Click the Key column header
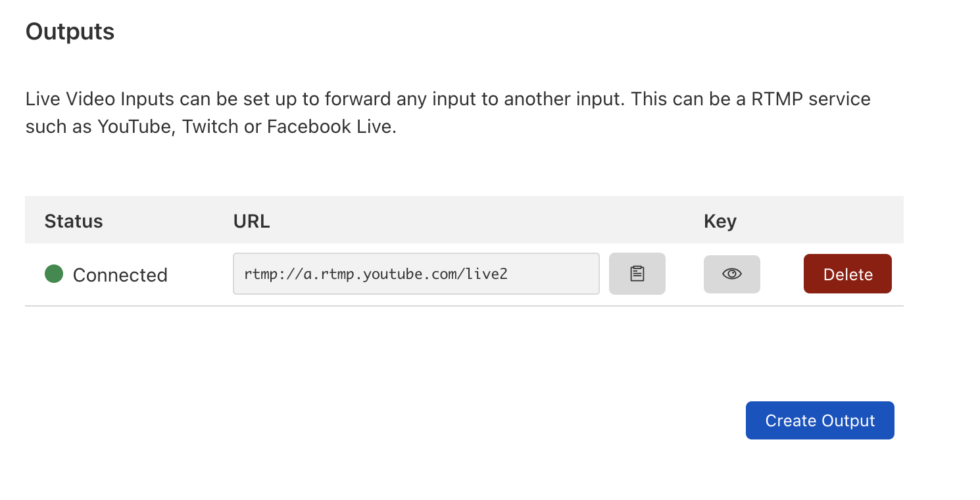This screenshot has width=980, height=500. tap(720, 221)
